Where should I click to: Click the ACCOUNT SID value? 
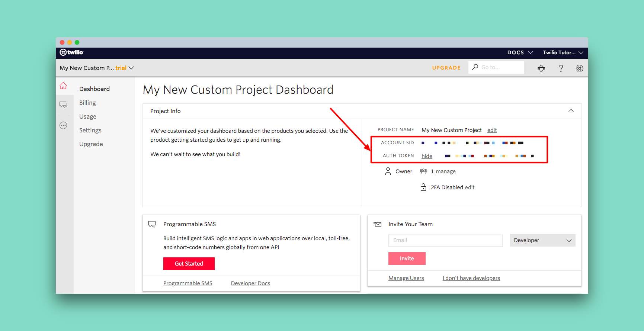(472, 143)
